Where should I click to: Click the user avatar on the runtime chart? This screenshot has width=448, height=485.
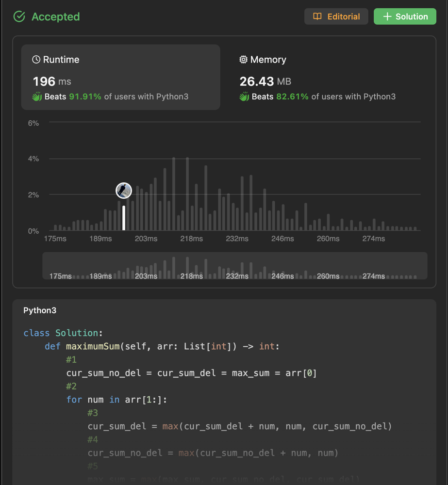(124, 190)
